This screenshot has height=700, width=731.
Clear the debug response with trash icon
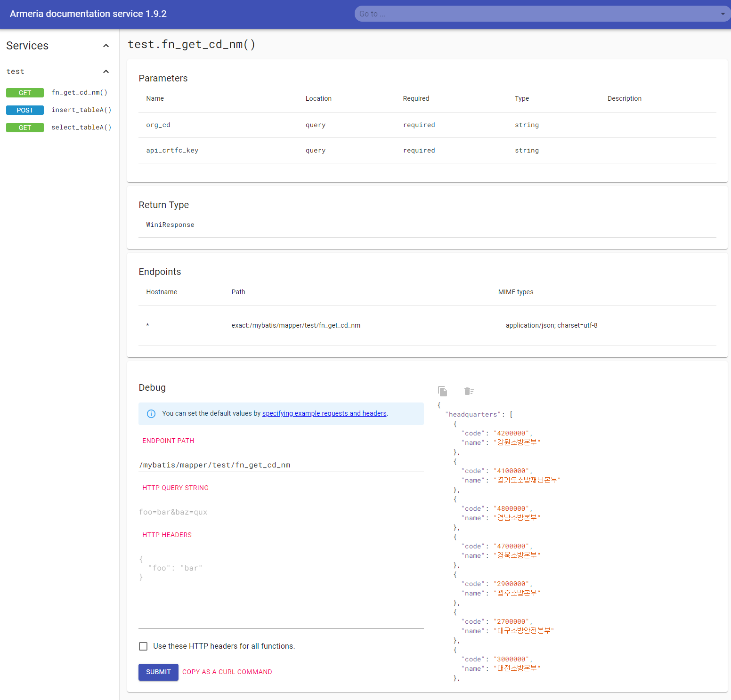point(469,391)
